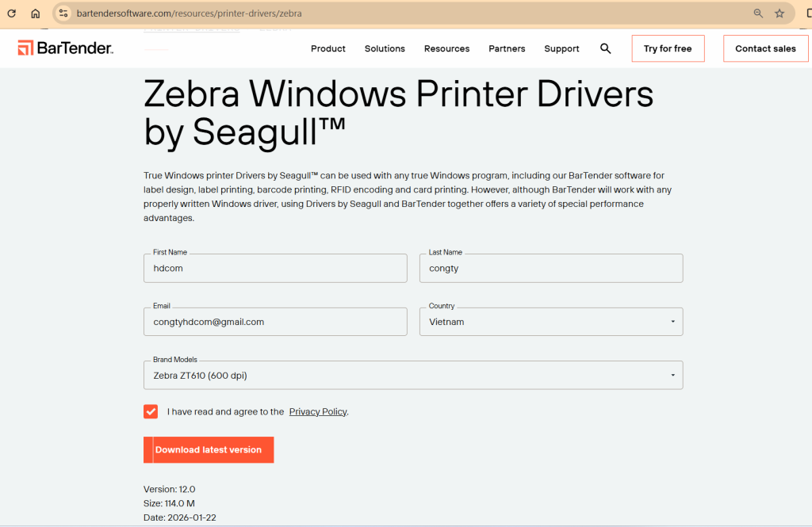Screen dimensions: 812x527
Task: Click the zoom magnifier icon in address bar
Action: coord(758,13)
